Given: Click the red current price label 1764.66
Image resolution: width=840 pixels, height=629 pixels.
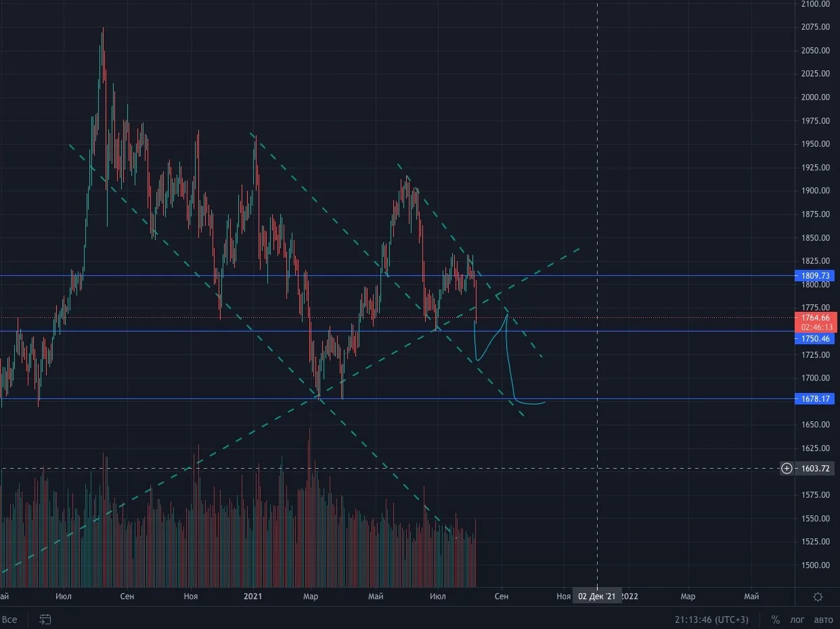Looking at the screenshot, I should [816, 322].
